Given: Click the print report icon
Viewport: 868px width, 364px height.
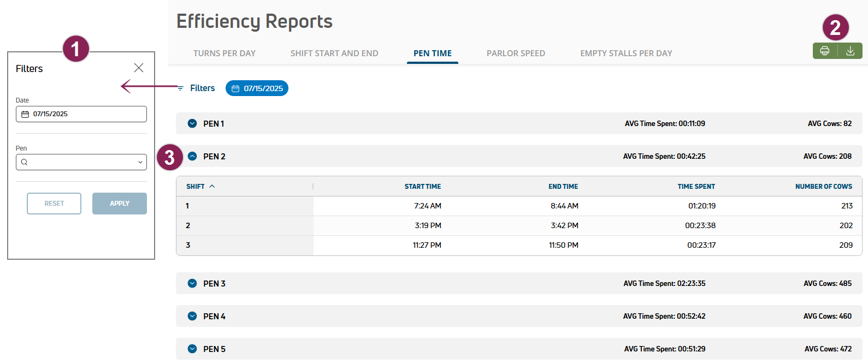Looking at the screenshot, I should pyautogui.click(x=825, y=51).
